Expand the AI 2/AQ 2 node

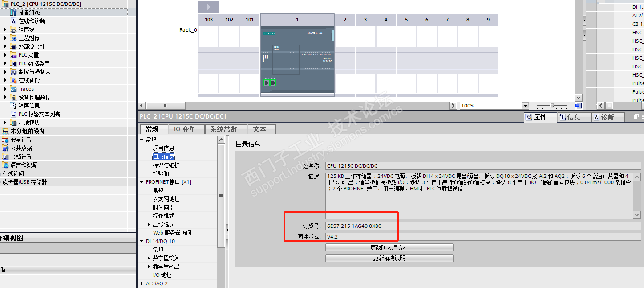pyautogui.click(x=142, y=284)
